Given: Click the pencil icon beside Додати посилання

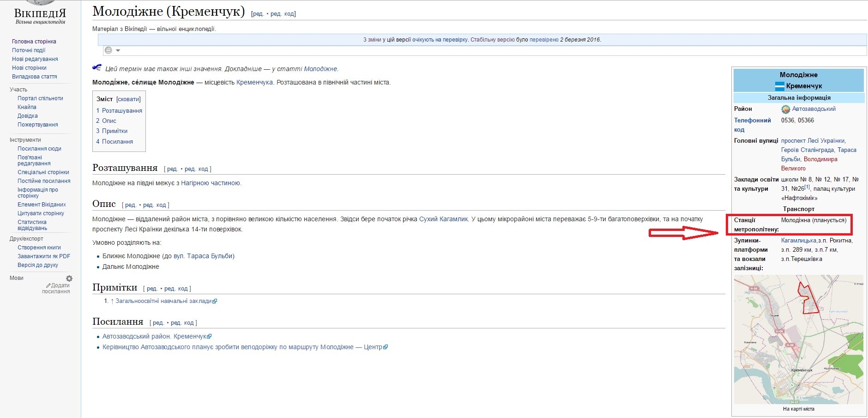Looking at the screenshot, I should [48, 285].
